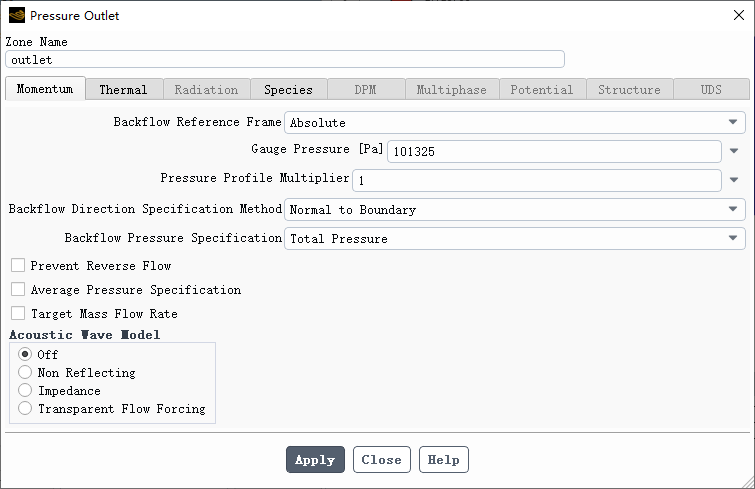Click the Apply button

(x=315, y=460)
